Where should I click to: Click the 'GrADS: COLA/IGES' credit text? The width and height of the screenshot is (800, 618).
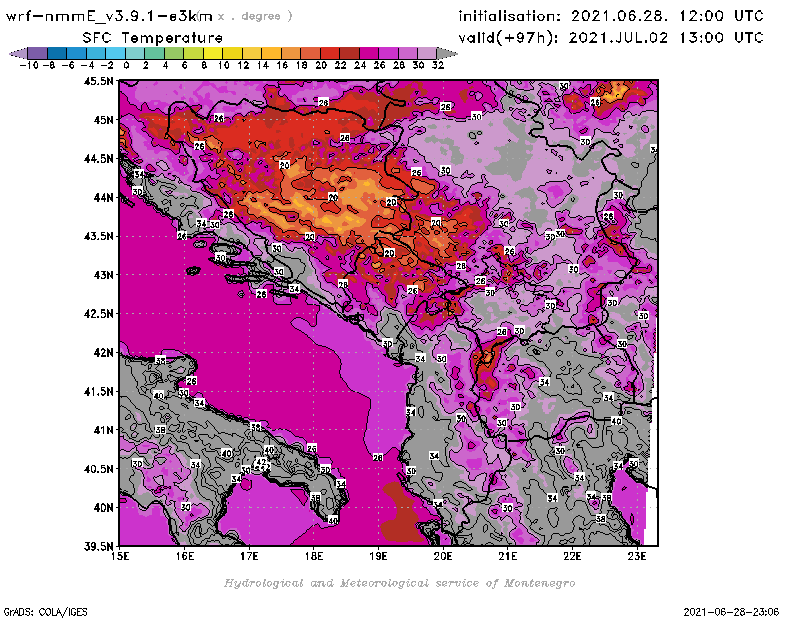(x=45, y=611)
